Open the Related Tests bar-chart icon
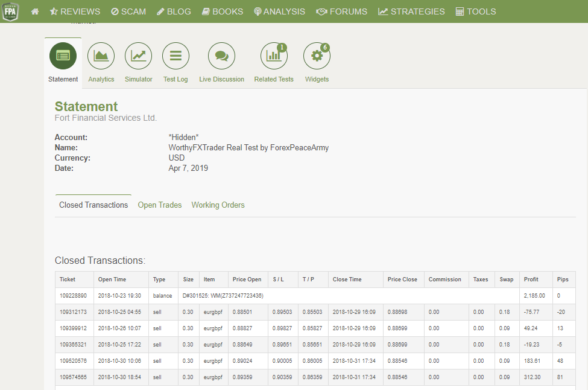This screenshot has height=390, width=588. click(x=274, y=56)
